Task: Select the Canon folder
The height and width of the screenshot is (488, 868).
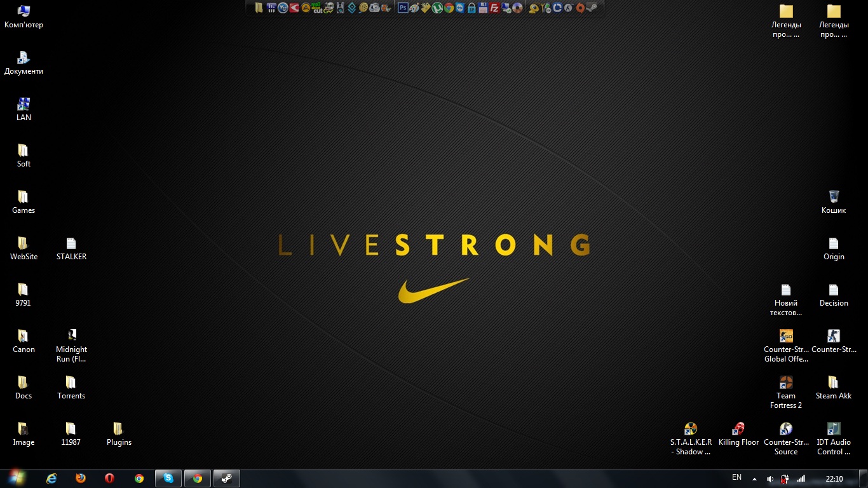Action: click(x=24, y=341)
